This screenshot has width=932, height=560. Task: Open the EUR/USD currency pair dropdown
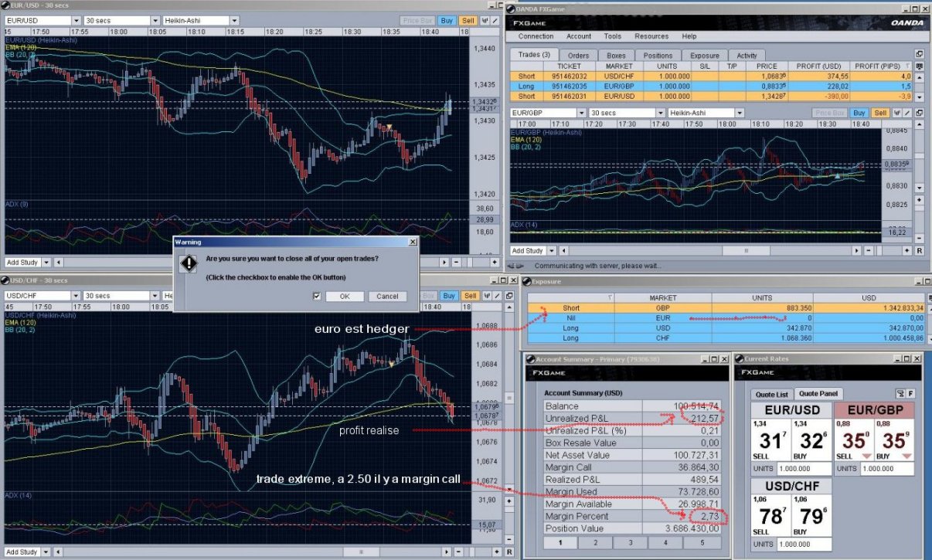(x=75, y=21)
